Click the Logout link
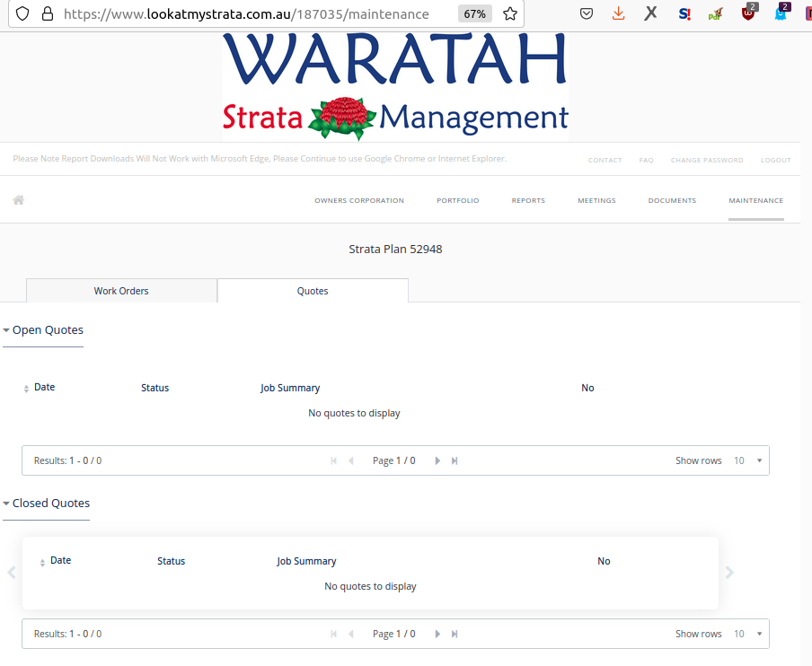Screen dimensions: 812x666 point(776,160)
